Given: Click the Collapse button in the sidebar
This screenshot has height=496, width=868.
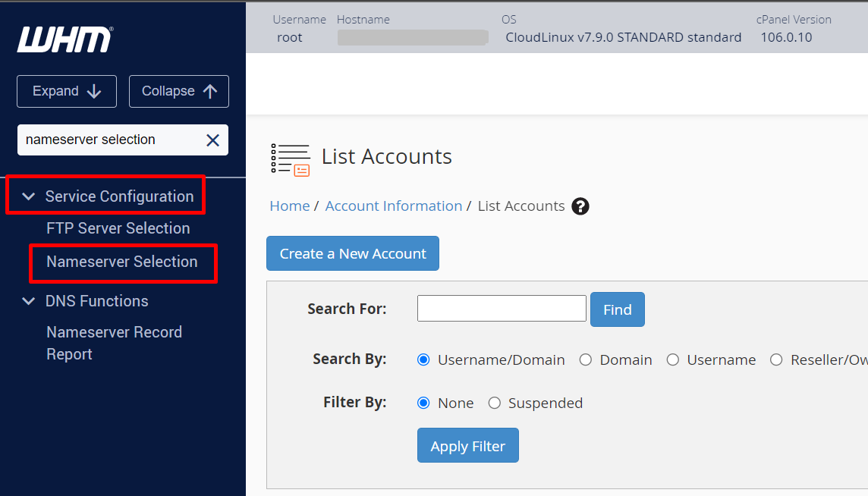Looking at the screenshot, I should (178, 90).
